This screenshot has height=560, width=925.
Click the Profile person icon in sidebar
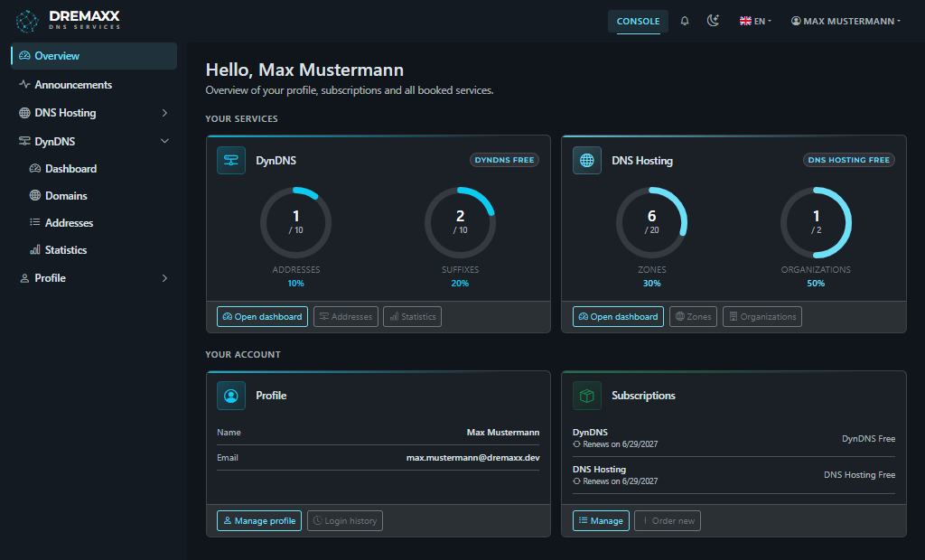24,278
